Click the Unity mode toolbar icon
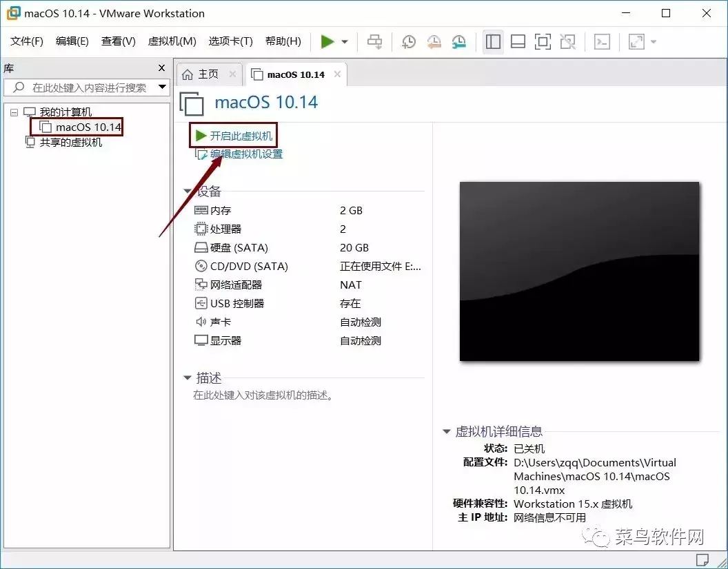 567,41
